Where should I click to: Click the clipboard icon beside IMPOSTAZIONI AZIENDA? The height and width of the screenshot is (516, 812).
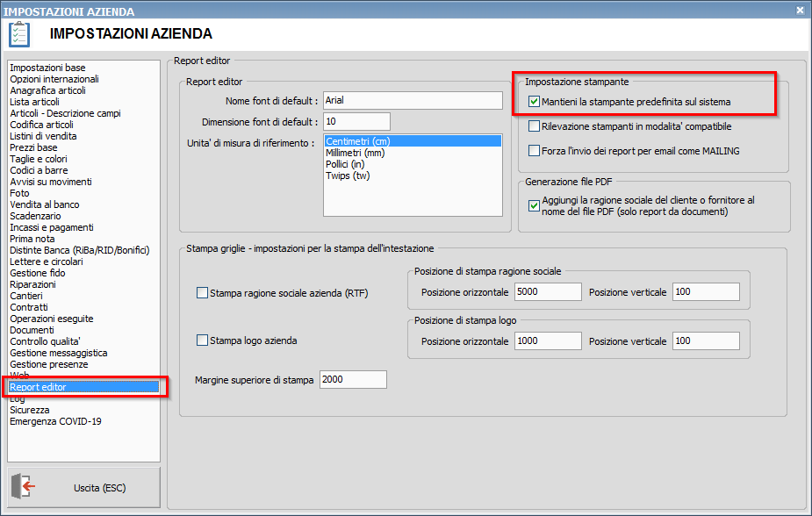click(19, 34)
